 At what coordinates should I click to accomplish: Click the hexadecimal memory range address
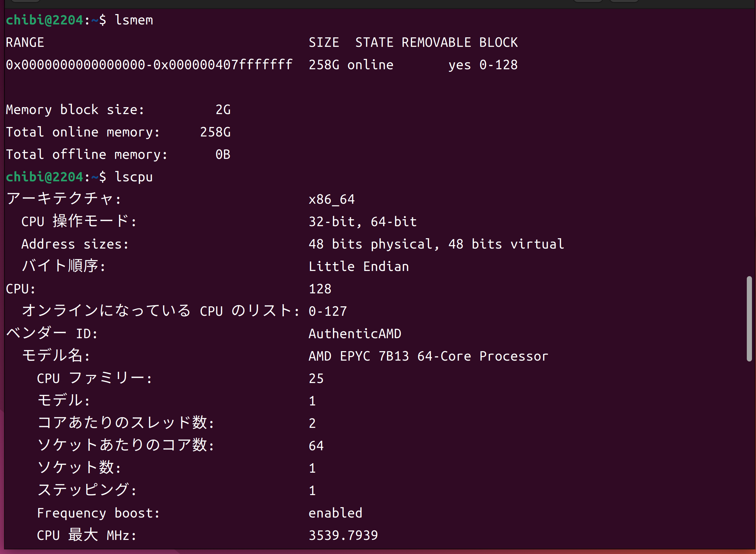(149, 65)
